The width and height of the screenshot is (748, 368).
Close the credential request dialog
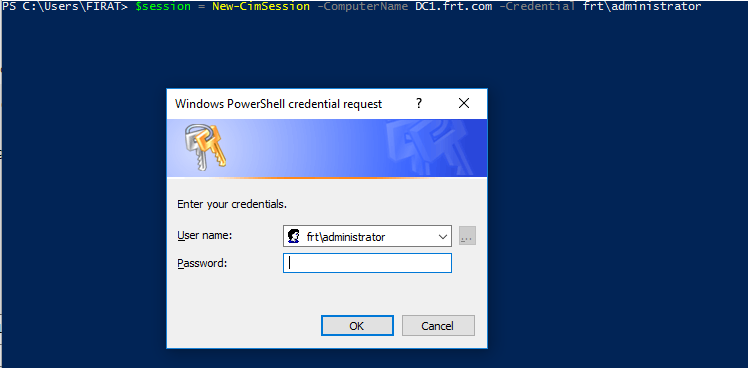(x=464, y=103)
